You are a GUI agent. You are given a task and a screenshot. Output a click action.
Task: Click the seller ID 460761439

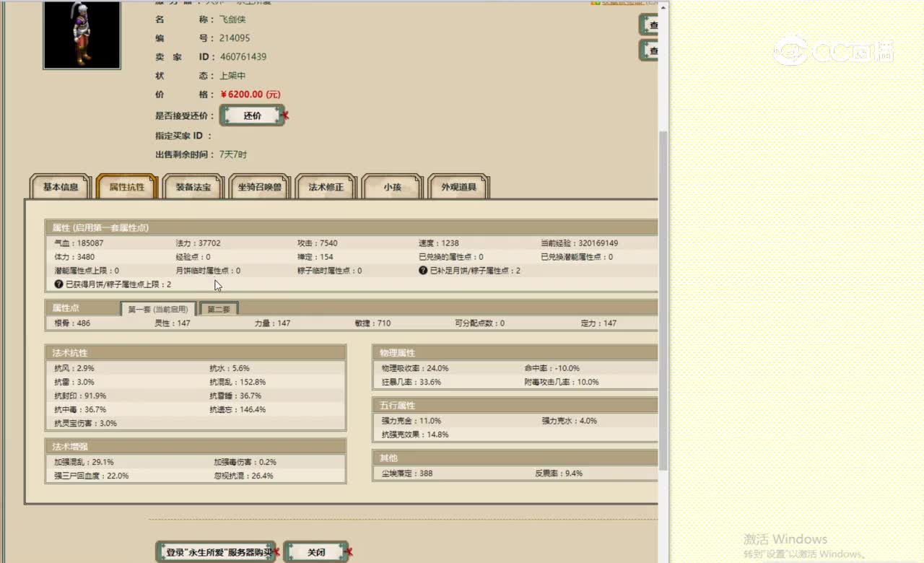243,57
